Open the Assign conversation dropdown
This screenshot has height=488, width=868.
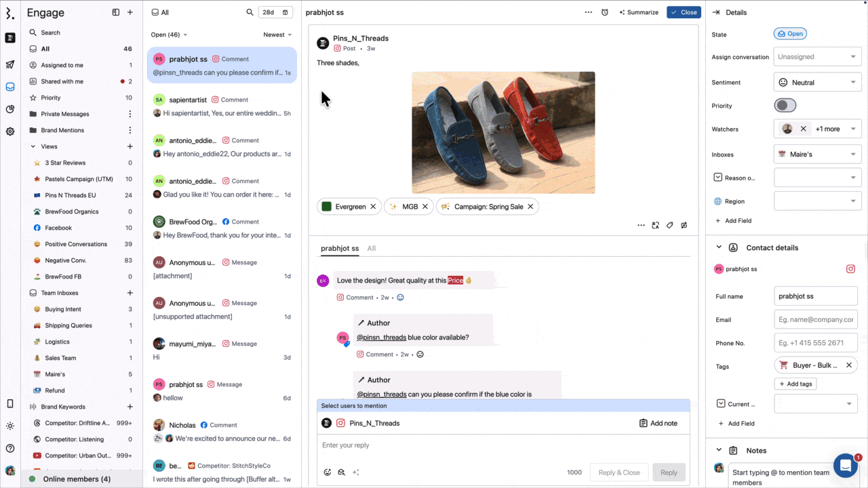coord(817,57)
